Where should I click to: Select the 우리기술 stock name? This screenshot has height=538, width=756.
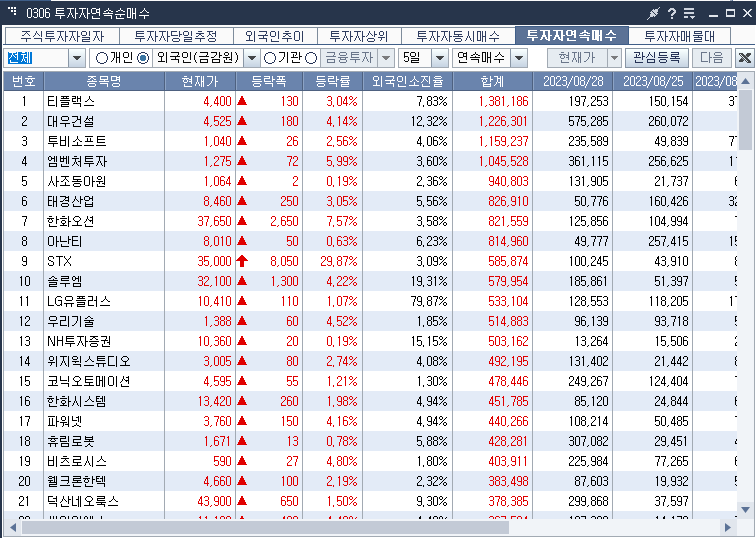pos(70,321)
